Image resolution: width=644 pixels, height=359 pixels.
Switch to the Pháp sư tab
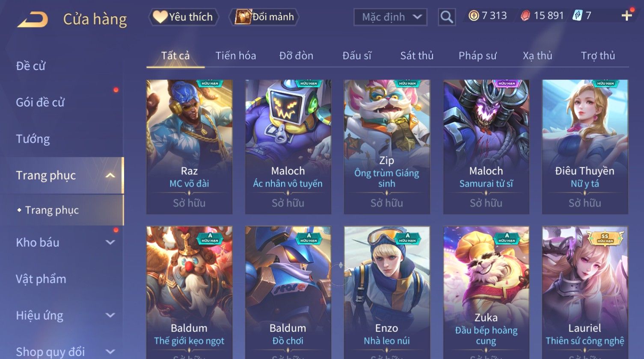pos(478,56)
